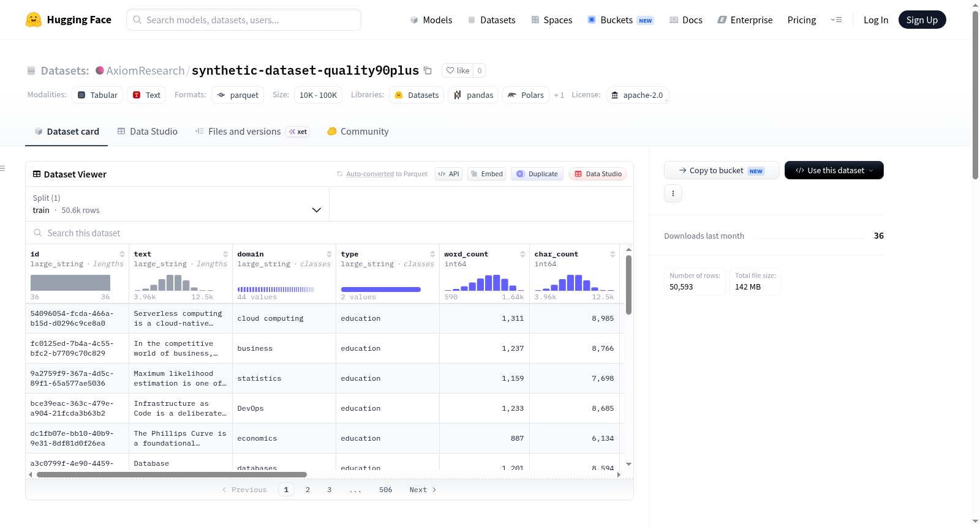Sort the domain column using its icon
The width and height of the screenshot is (980, 527).
[329, 254]
